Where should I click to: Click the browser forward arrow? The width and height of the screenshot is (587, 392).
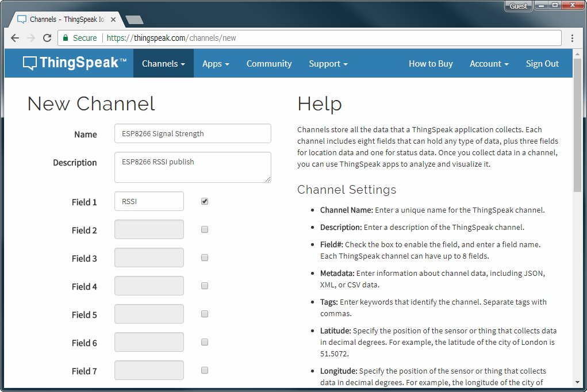[31, 38]
